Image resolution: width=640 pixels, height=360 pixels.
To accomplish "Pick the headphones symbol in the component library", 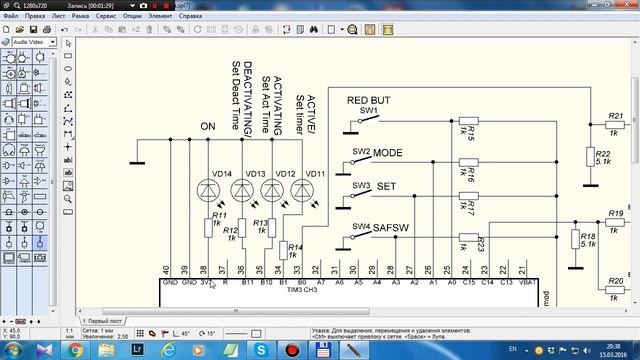I will (x=9, y=150).
